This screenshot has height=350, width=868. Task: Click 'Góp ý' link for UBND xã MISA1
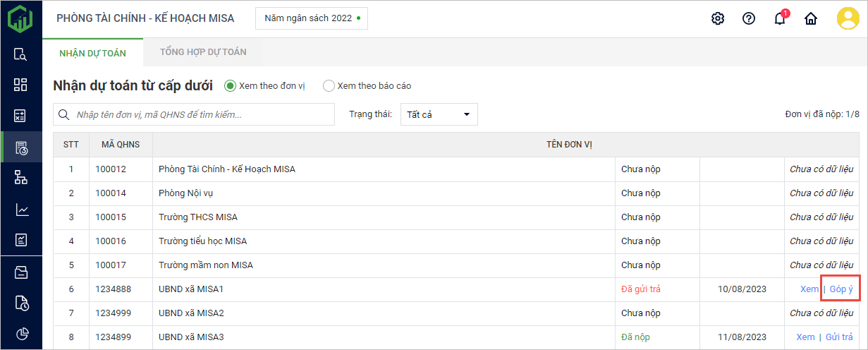click(x=841, y=289)
